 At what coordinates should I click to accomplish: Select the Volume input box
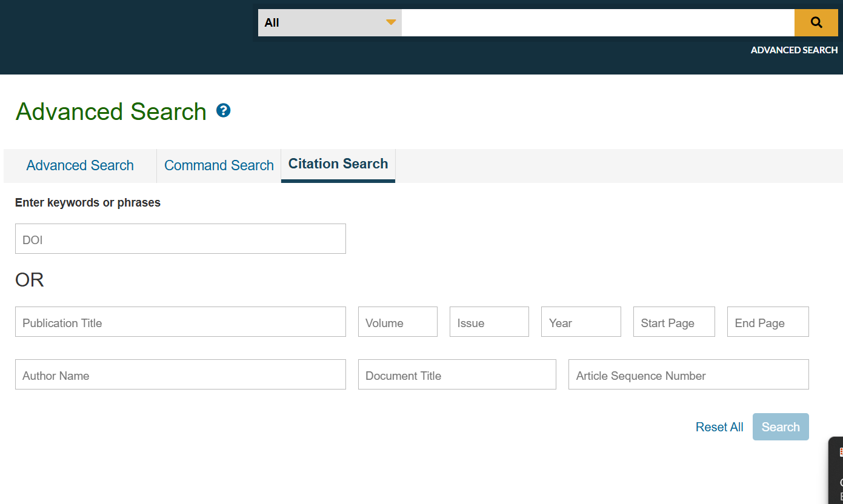398,322
